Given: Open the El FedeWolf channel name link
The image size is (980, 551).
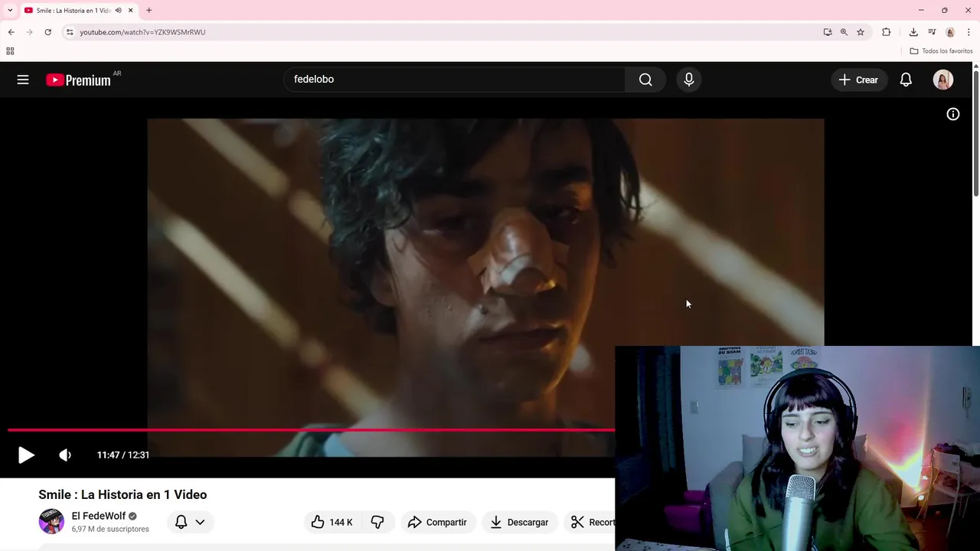Looking at the screenshot, I should (99, 516).
